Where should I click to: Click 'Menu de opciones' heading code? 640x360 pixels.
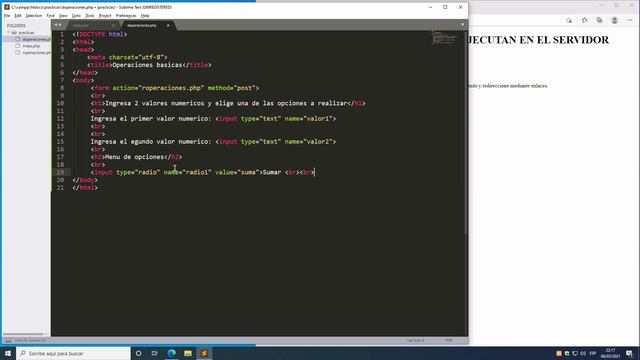click(136, 157)
